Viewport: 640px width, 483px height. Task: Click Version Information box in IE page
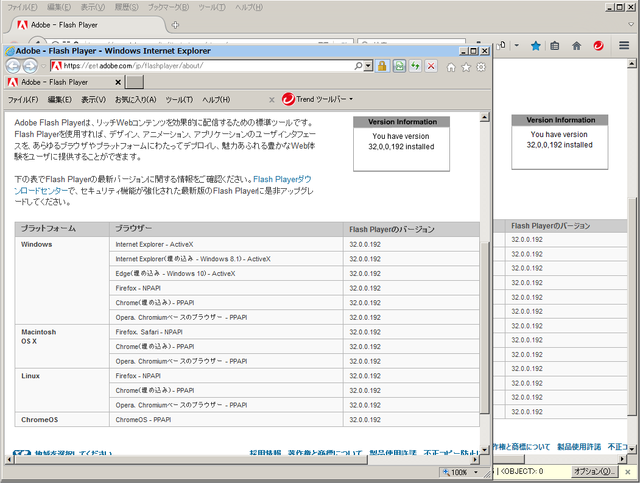(x=401, y=144)
